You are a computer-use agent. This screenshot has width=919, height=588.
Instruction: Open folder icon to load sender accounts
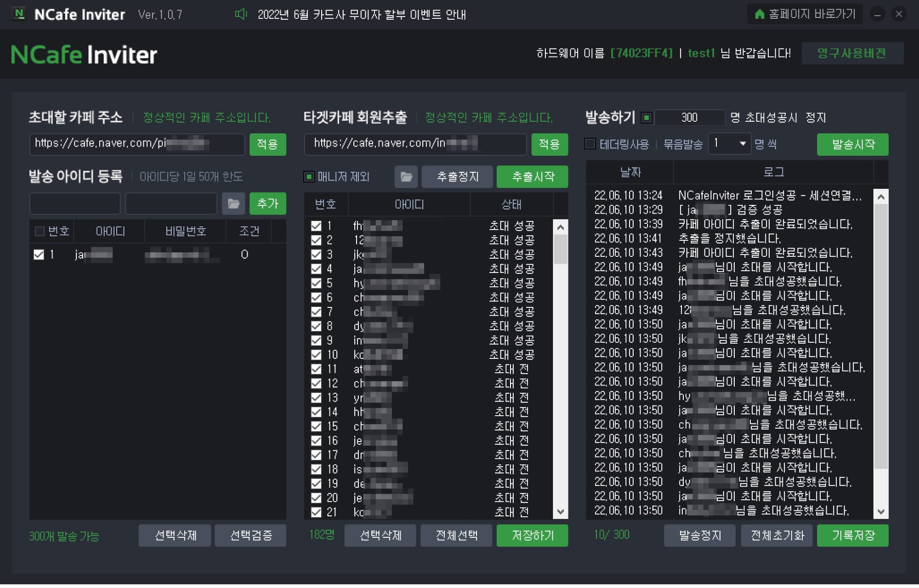[x=233, y=204]
